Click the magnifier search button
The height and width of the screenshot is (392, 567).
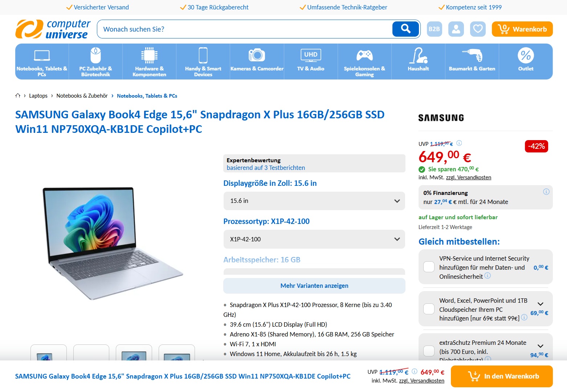[405, 29]
